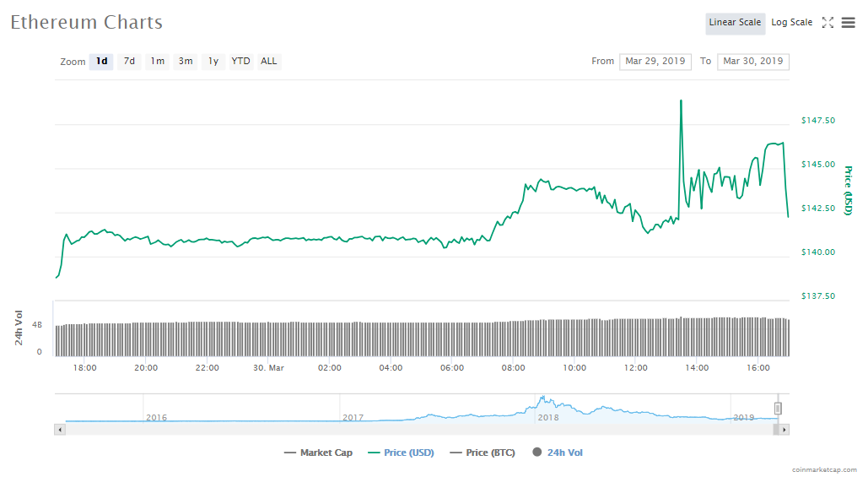Click the fullscreen expand icon
Screen dimensions: 868x477
pyautogui.click(x=828, y=23)
